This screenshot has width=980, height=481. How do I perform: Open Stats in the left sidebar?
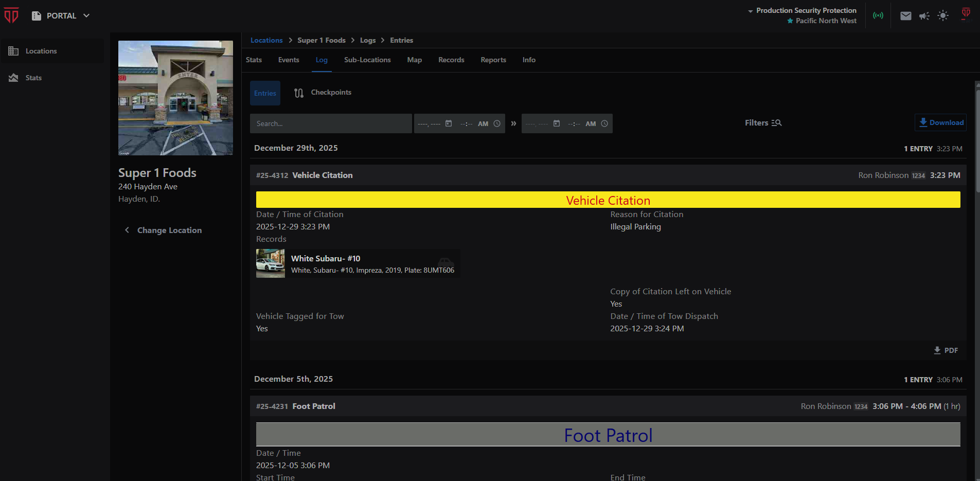[52, 78]
